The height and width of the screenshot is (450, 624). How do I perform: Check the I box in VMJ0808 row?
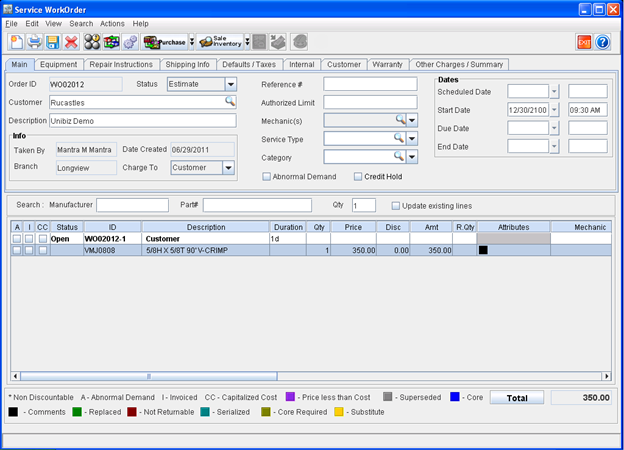29,250
